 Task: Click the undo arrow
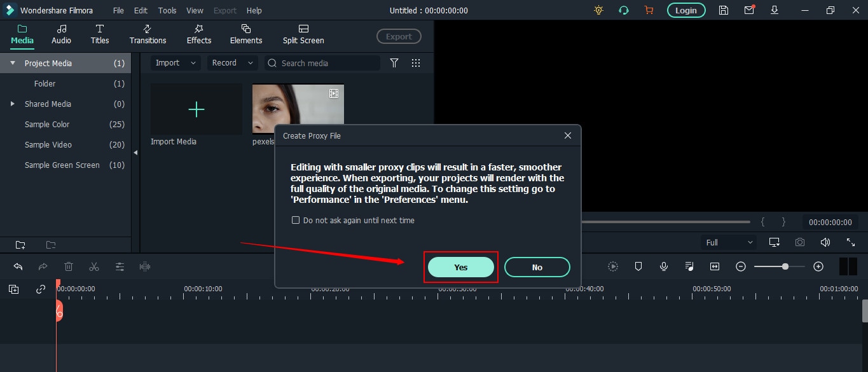point(18,267)
